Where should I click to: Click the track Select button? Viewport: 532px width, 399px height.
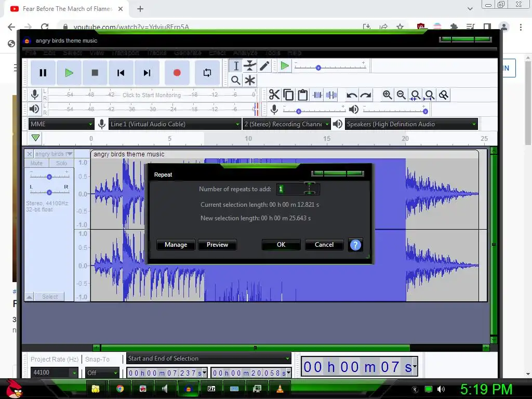point(50,297)
